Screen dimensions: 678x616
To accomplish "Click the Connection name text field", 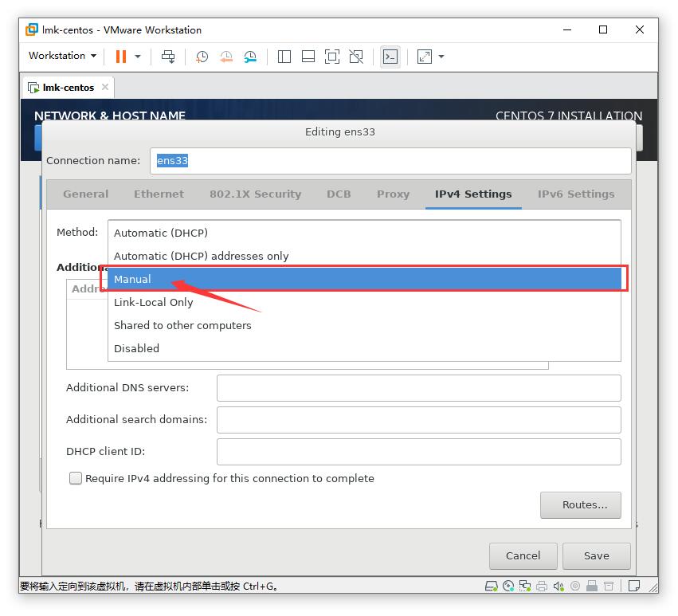I will tap(390, 160).
